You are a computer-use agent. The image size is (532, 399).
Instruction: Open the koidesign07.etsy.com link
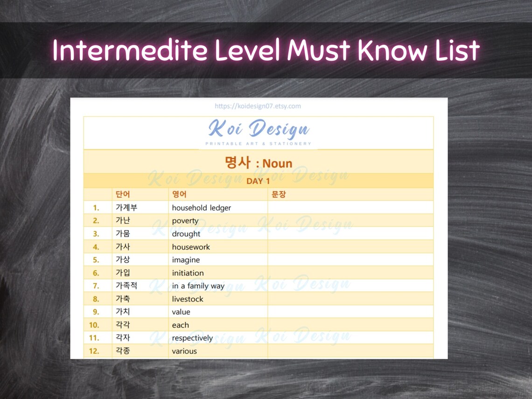click(x=259, y=106)
